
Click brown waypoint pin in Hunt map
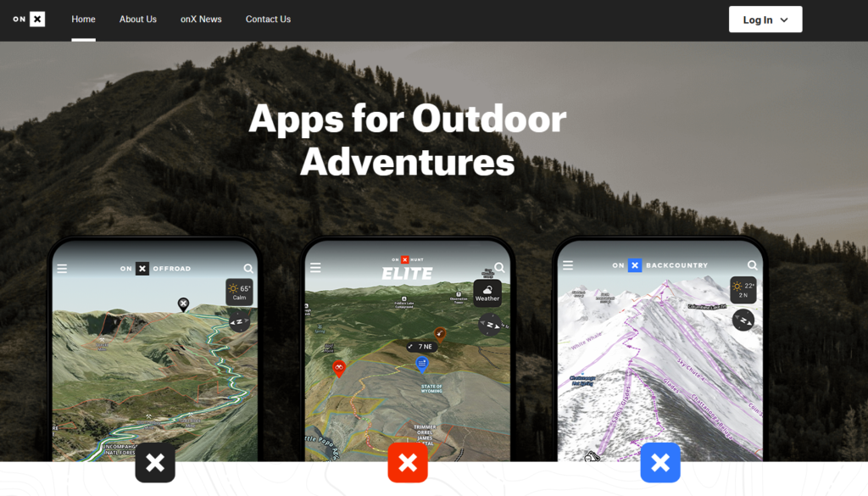(x=440, y=334)
